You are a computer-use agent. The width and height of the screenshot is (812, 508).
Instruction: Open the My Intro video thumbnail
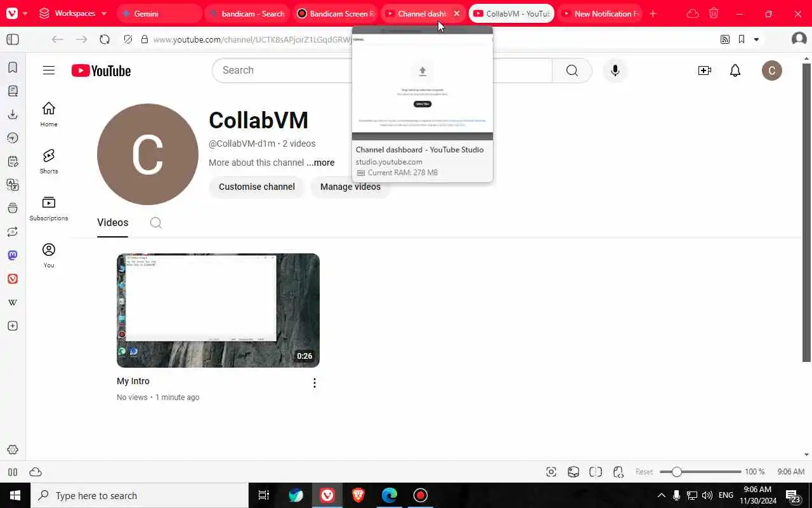(218, 311)
